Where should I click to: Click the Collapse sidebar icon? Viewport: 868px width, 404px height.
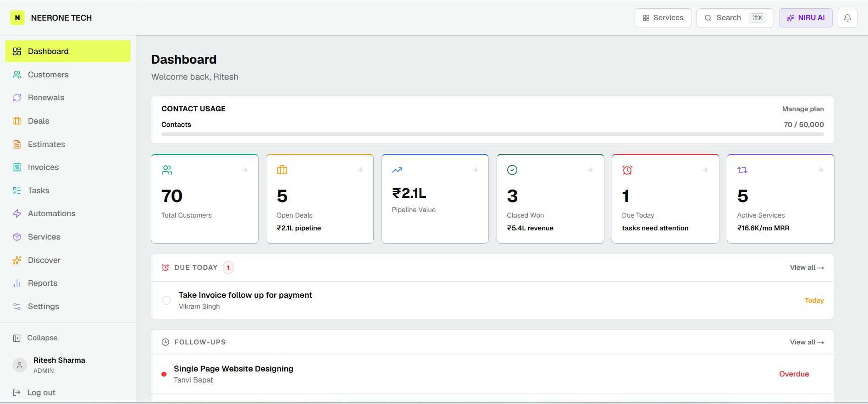click(x=17, y=338)
